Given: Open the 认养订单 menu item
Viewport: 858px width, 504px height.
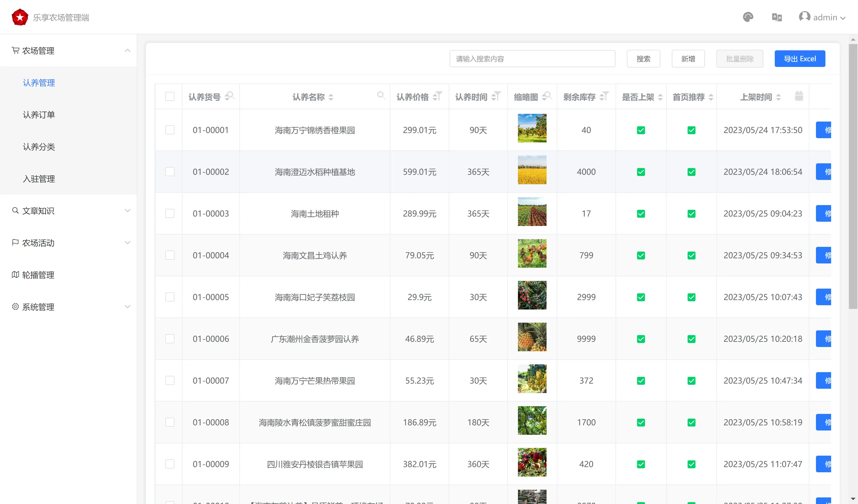Looking at the screenshot, I should click(39, 115).
